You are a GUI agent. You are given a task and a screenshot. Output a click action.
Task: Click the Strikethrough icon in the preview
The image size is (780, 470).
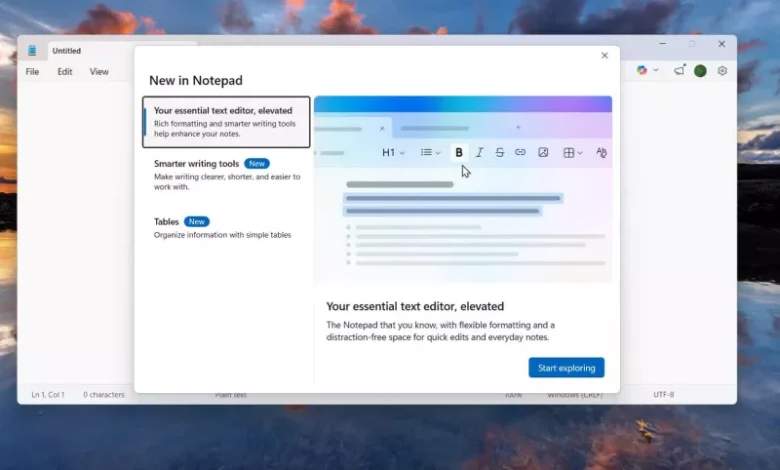500,153
